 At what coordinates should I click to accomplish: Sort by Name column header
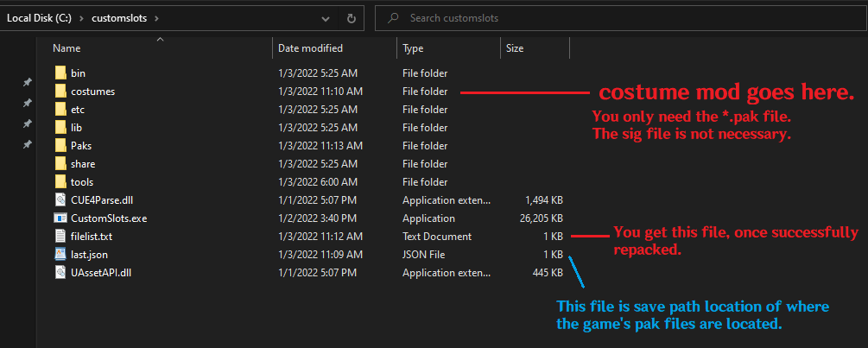[x=67, y=48]
